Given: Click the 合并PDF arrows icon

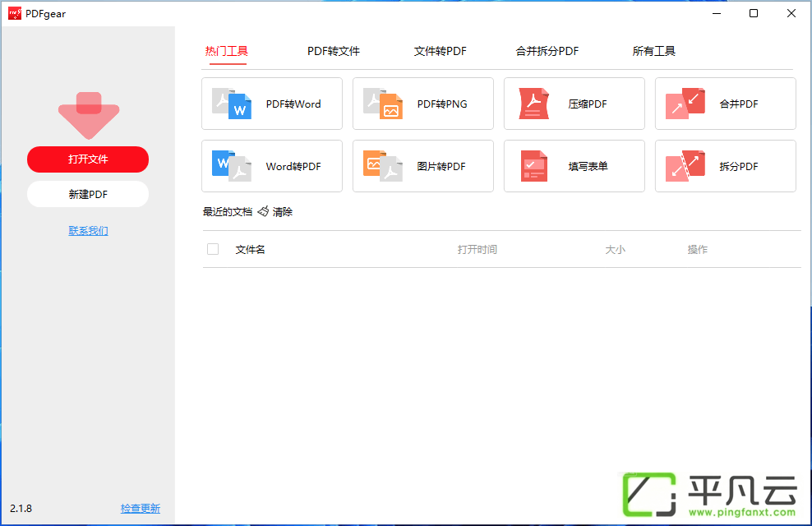Looking at the screenshot, I should pyautogui.click(x=685, y=104).
